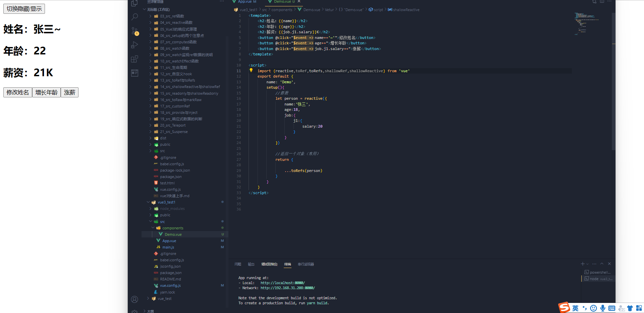Close the Demo.vue editor tab

coord(299,2)
